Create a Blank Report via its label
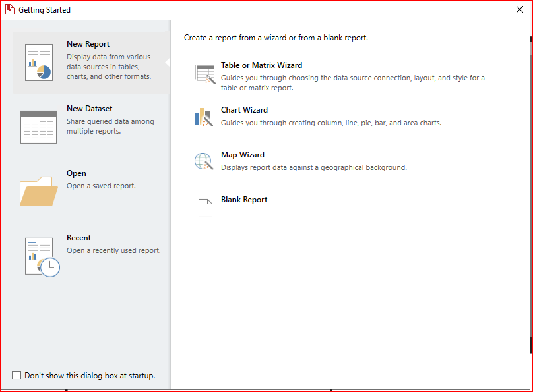The image size is (533, 392). click(244, 200)
